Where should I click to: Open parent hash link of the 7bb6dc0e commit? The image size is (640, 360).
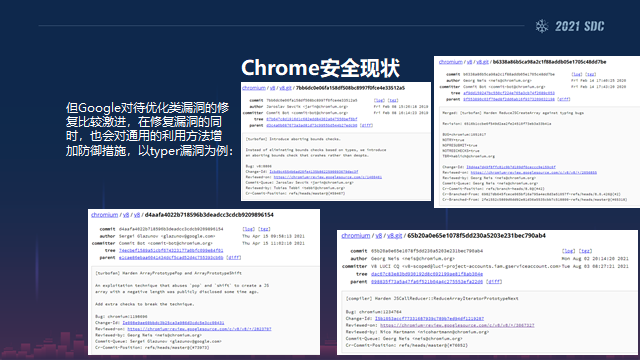312,125
